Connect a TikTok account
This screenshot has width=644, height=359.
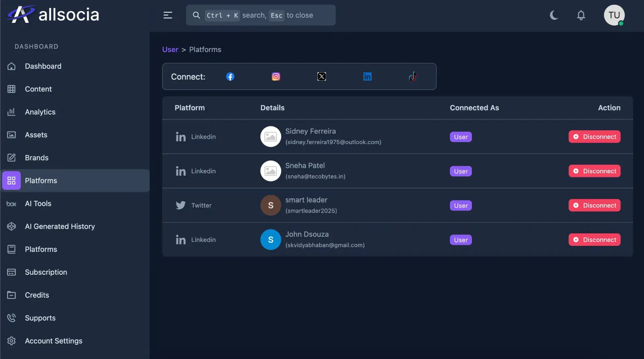pos(413,77)
